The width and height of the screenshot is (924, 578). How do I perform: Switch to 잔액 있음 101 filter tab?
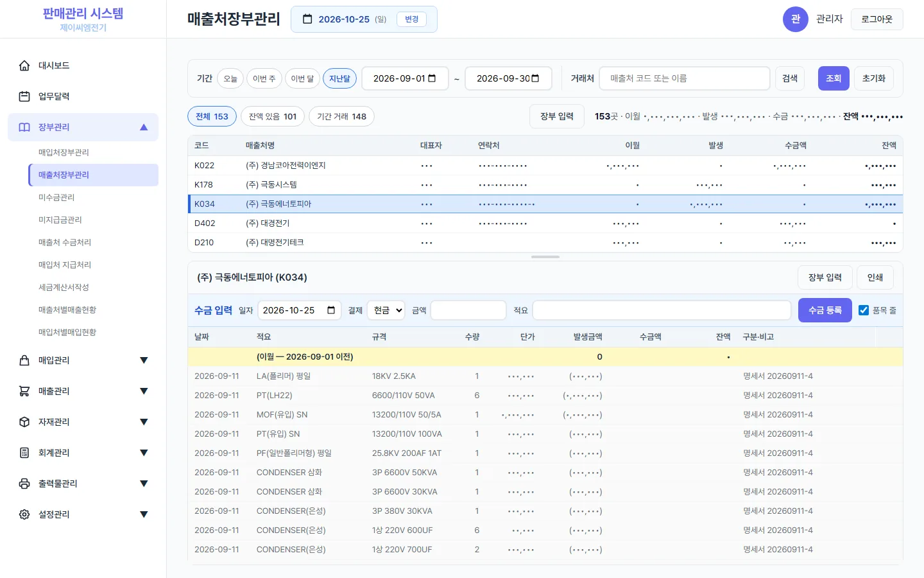click(273, 116)
